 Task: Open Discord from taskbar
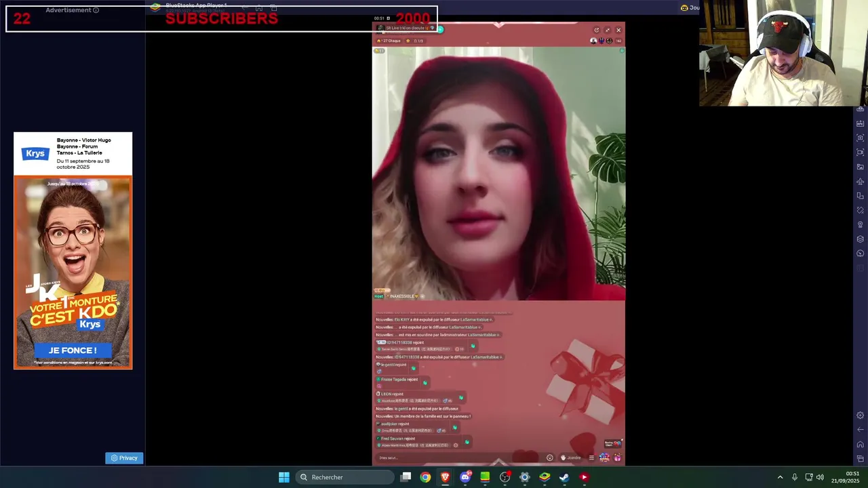tap(465, 477)
